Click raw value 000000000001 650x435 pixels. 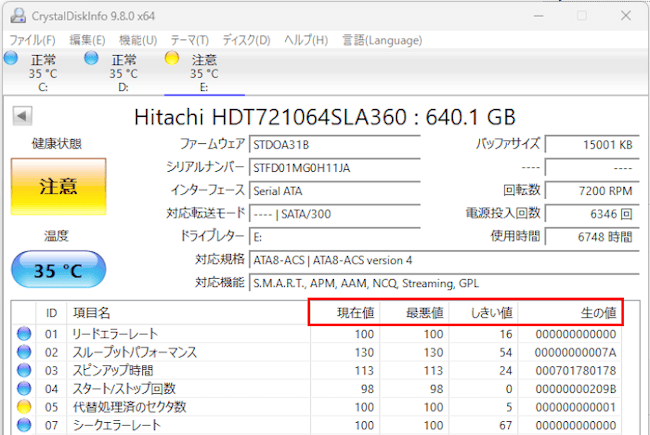[575, 407]
